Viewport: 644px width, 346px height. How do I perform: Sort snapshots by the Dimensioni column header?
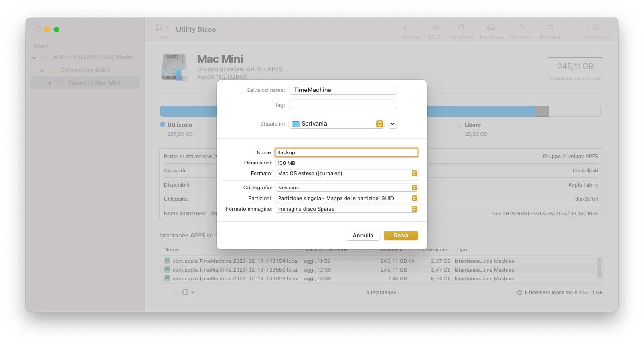pyautogui.click(x=433, y=249)
